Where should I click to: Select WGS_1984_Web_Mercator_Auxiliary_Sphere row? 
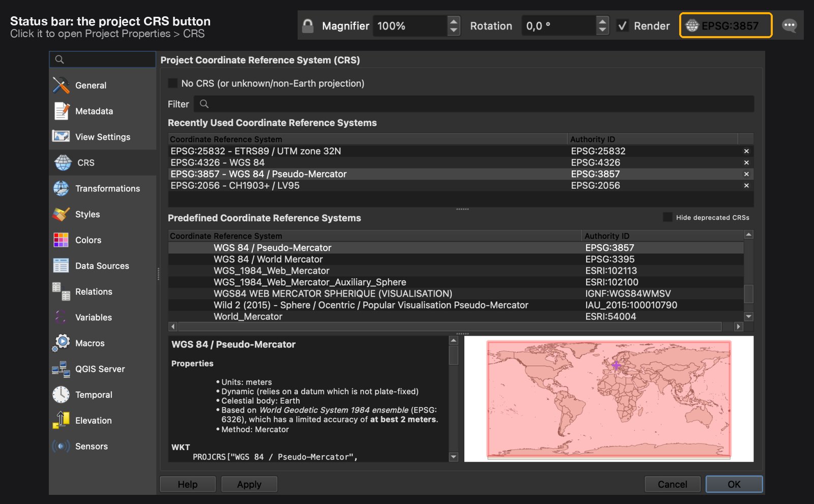(456, 282)
